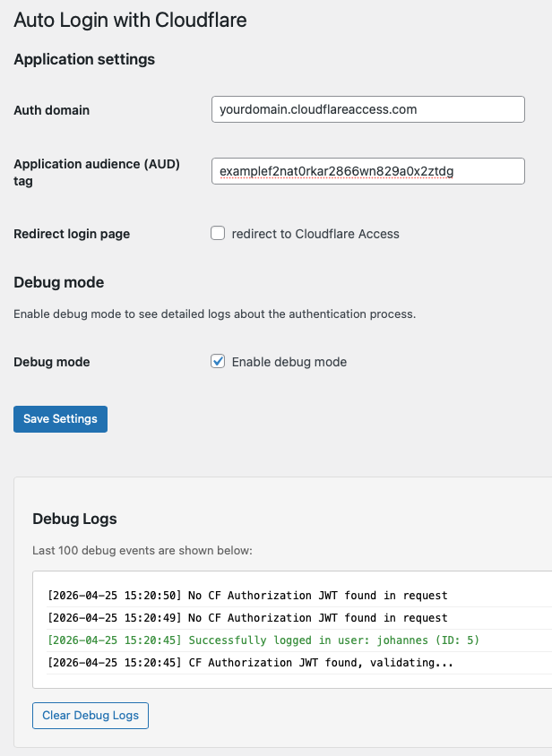Select the 15:20:49 'No CF Authorization JWT' log line
Screen dimensions: 552x756
pos(247,618)
